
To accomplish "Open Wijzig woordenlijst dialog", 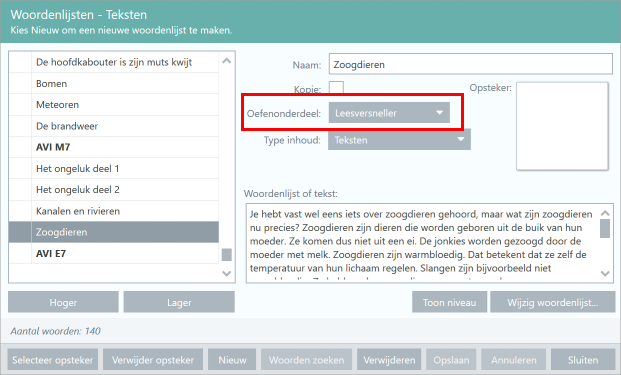I will tap(553, 302).
